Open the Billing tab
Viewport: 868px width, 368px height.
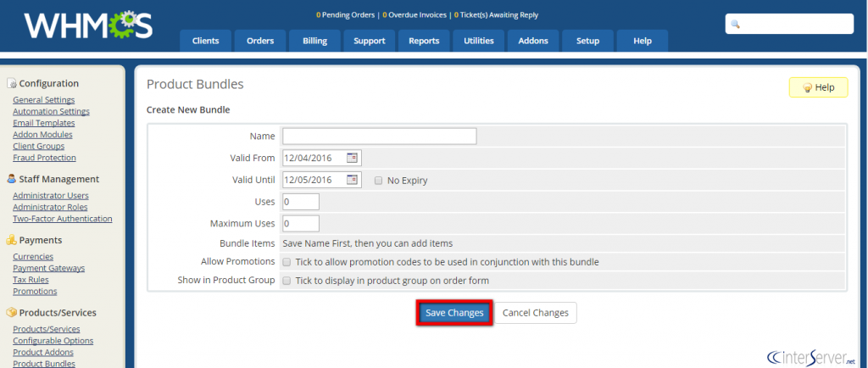click(315, 41)
